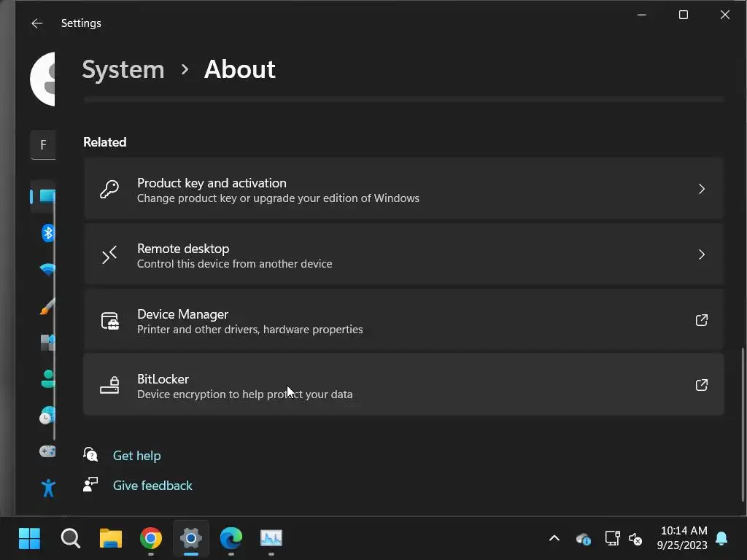
Task: Open Product key and activation
Action: [403, 189]
